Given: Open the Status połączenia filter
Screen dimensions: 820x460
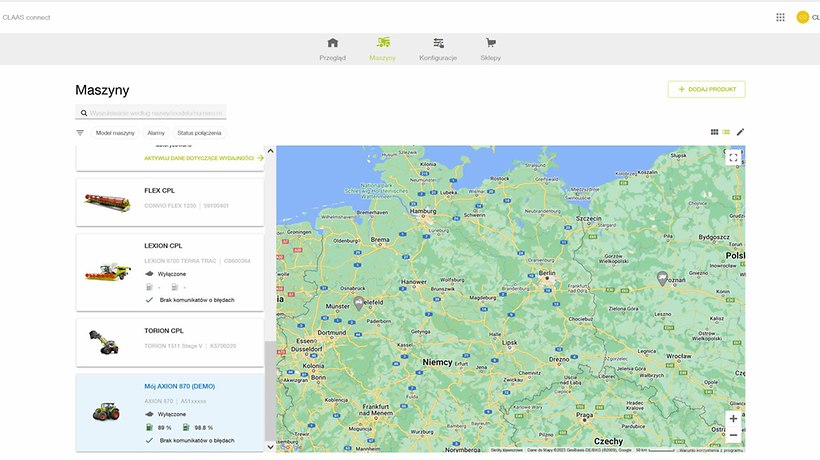Looking at the screenshot, I should [199, 133].
